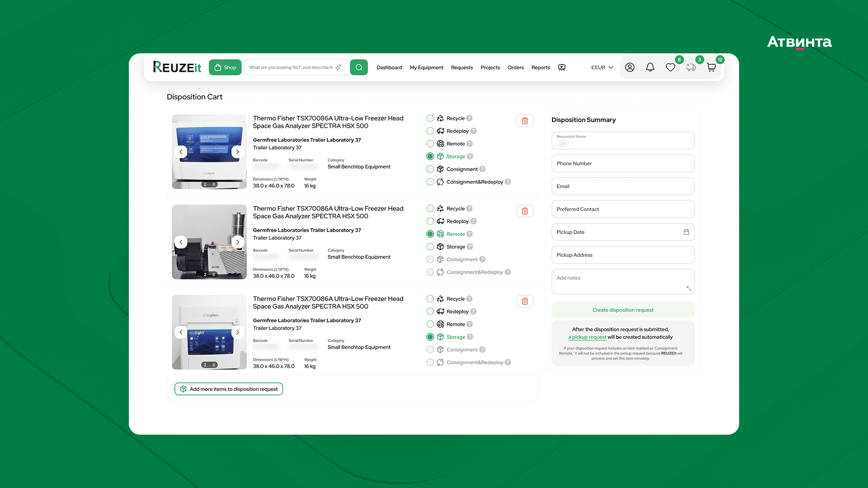Viewport: 868px width, 488px height.
Task: Select Recycle for the first item
Action: 430,118
